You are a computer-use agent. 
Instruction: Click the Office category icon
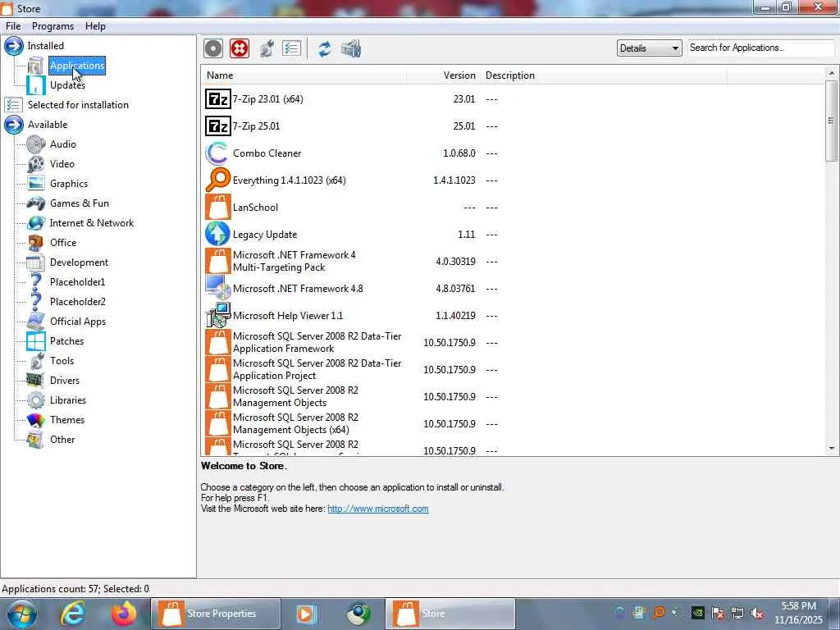36,243
